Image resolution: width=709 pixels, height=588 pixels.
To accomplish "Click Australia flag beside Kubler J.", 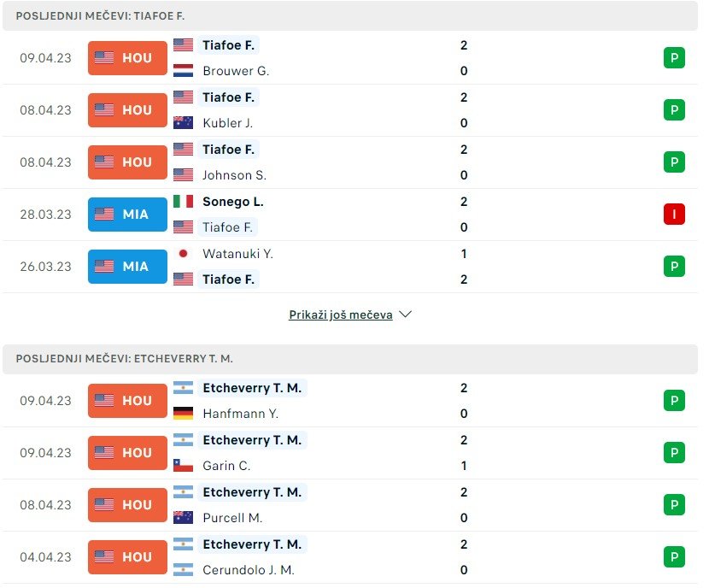I will [x=183, y=123].
